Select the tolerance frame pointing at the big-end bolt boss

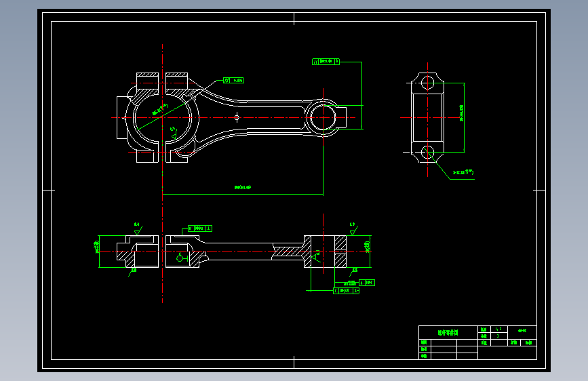click(x=233, y=80)
